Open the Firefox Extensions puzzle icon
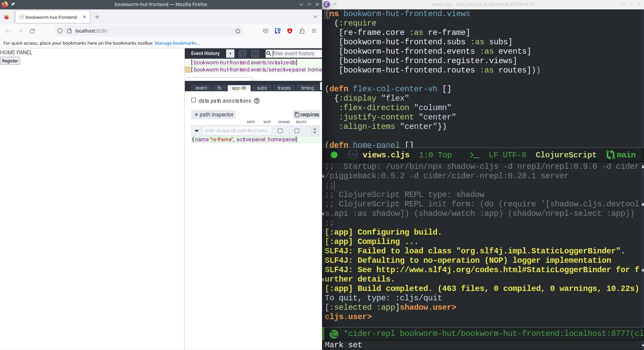Image resolution: width=644 pixels, height=350 pixels. pyautogui.click(x=302, y=31)
